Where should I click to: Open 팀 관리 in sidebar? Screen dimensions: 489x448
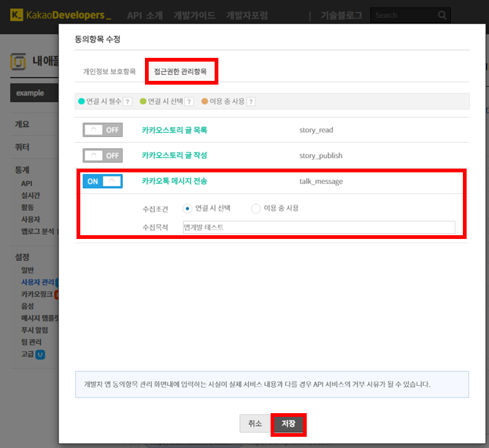[x=31, y=342]
